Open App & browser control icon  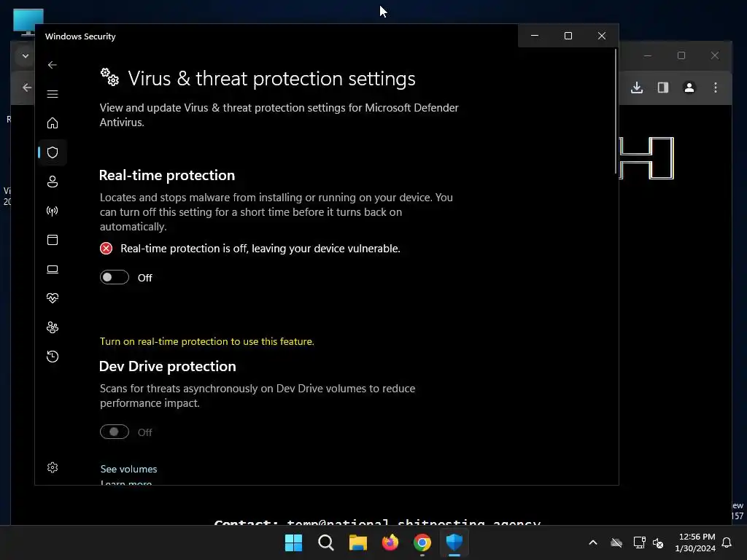(53, 240)
